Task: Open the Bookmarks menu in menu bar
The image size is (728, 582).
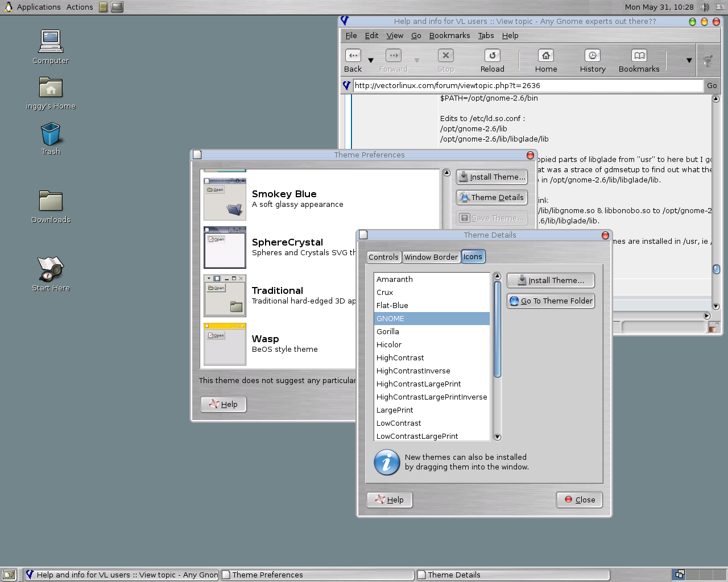Action: pyautogui.click(x=449, y=35)
